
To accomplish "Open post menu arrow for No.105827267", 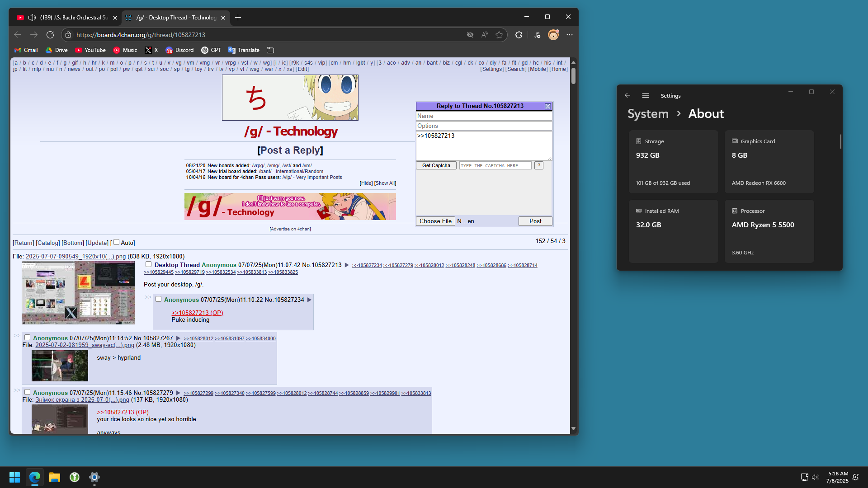I will pos(178,338).
